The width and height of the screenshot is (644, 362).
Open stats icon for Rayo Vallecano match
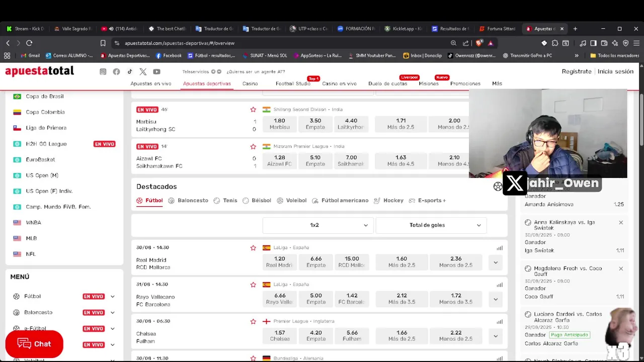(x=500, y=285)
